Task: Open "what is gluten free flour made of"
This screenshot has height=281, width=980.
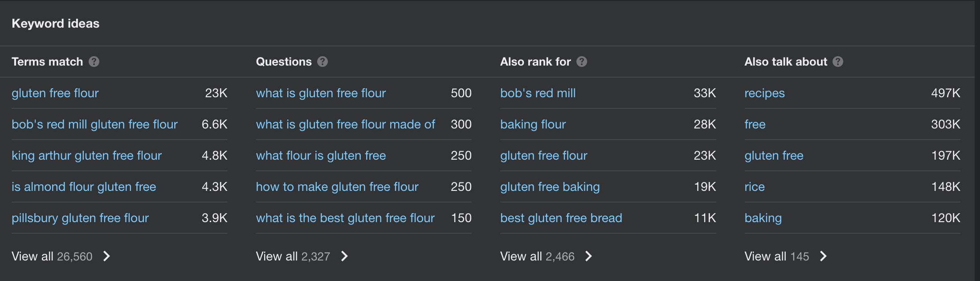Action: pos(345,124)
